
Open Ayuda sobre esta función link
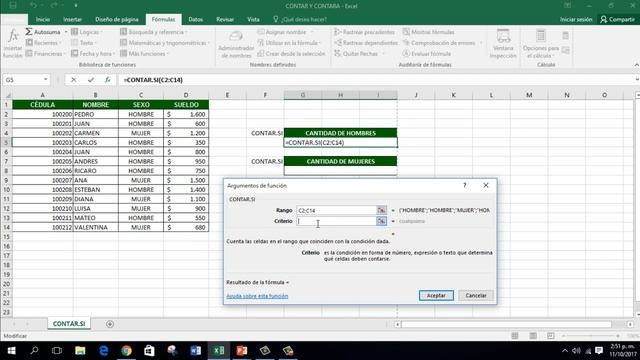[257, 296]
